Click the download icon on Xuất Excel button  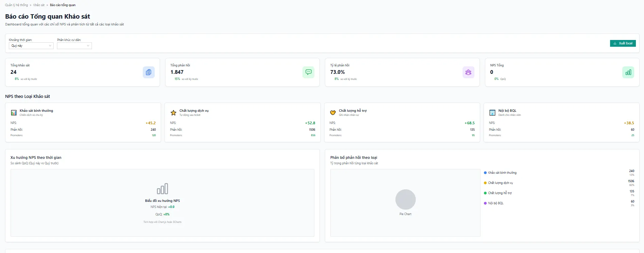click(x=615, y=43)
